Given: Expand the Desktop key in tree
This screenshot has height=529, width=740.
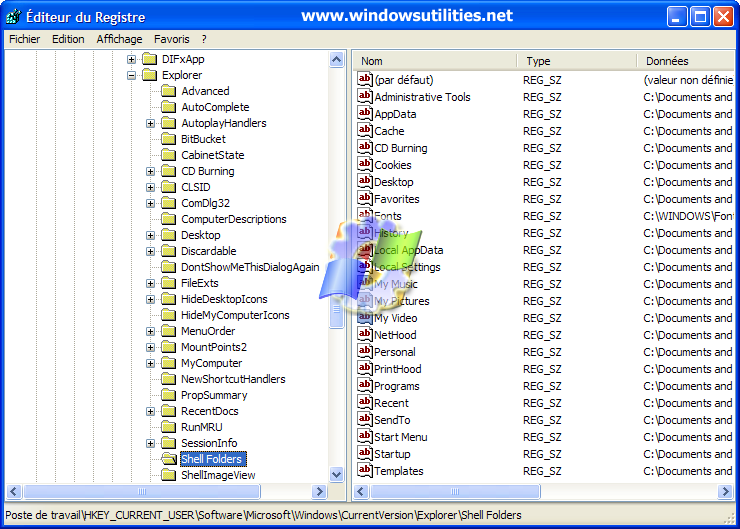Looking at the screenshot, I should [x=151, y=235].
